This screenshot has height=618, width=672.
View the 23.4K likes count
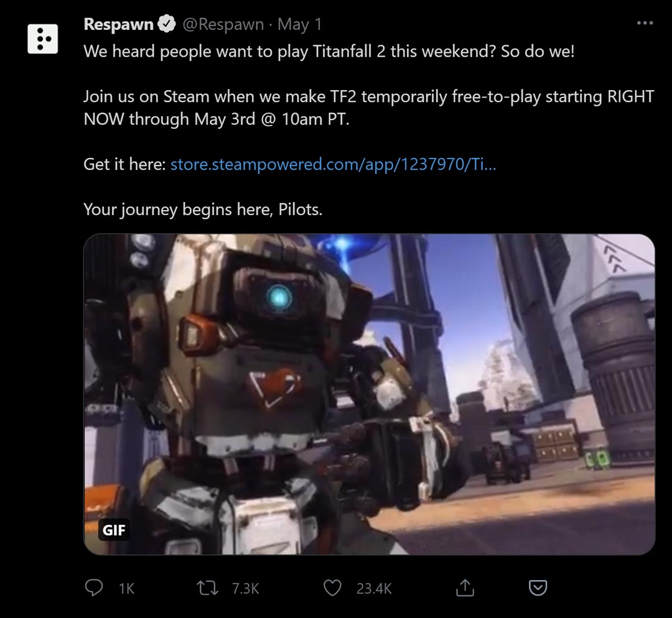(374, 588)
